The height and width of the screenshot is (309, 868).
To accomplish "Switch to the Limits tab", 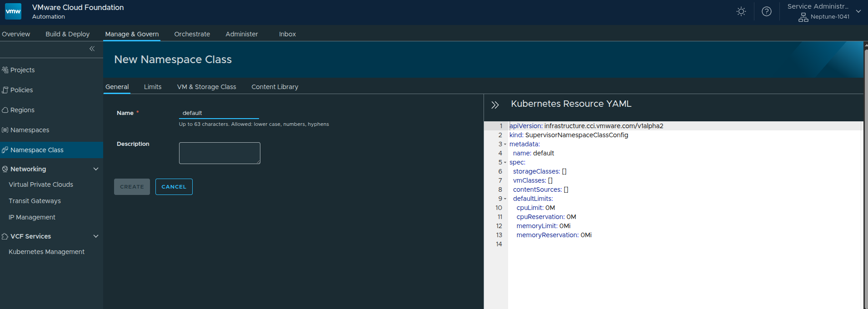I will point(153,87).
